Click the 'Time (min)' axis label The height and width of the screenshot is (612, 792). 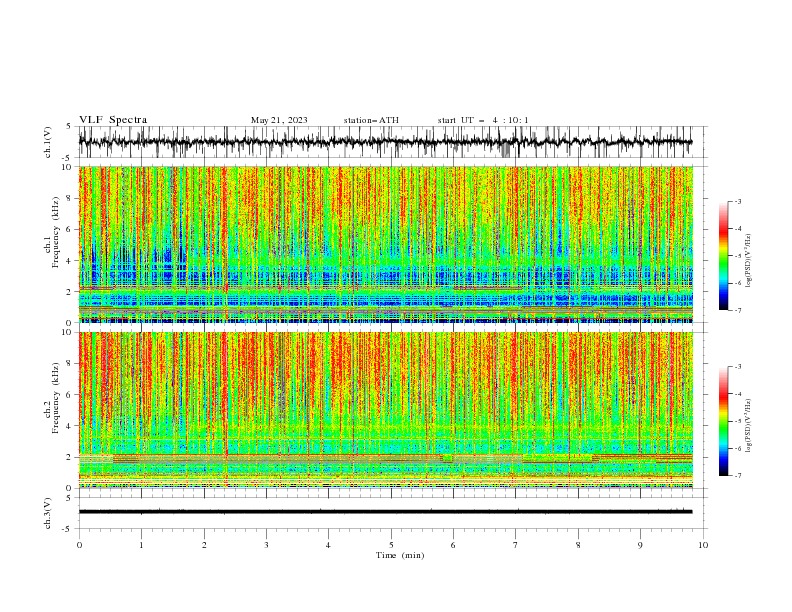click(400, 555)
